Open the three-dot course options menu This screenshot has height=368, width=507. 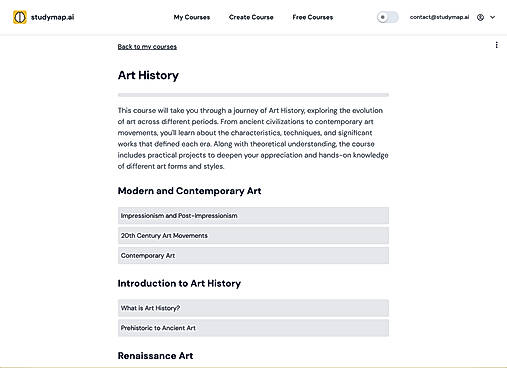(497, 45)
